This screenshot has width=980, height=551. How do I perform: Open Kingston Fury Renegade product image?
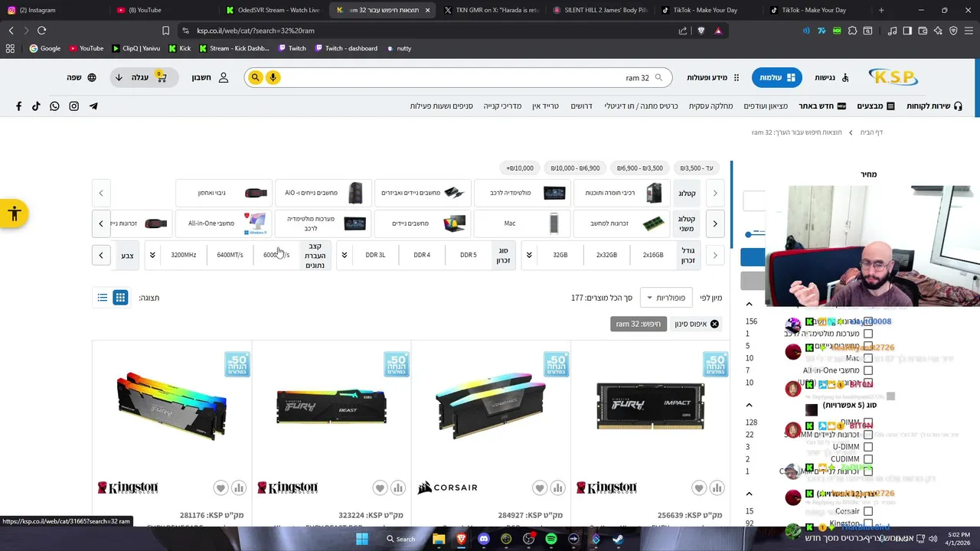tap(172, 406)
